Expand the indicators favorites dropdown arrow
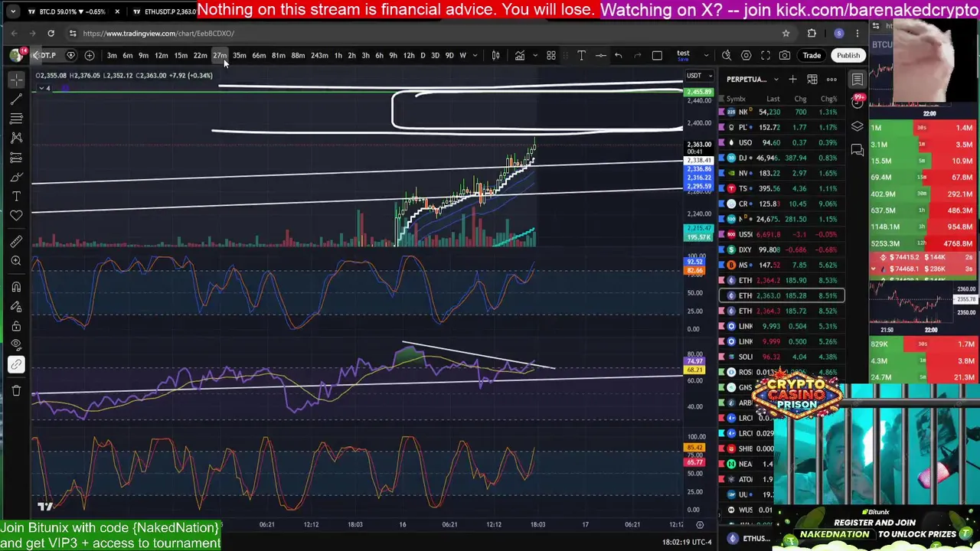Viewport: 980px width, 551px height. (534, 55)
